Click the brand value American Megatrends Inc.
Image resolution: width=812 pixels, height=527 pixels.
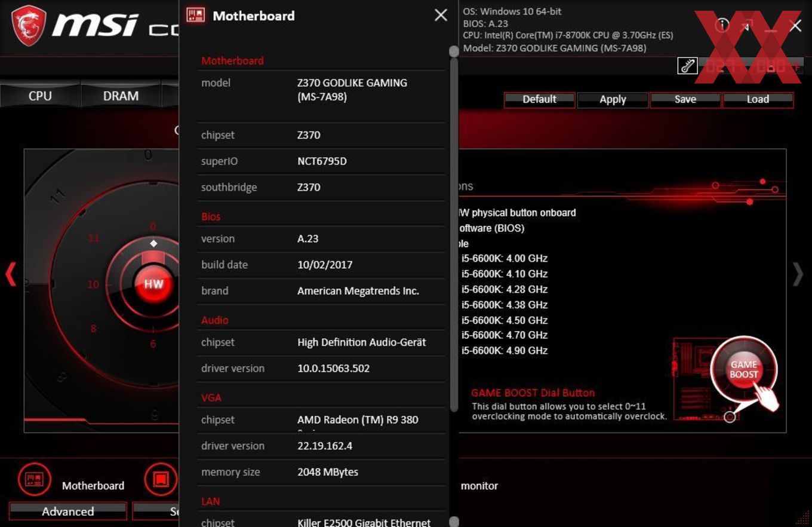pyautogui.click(x=358, y=291)
